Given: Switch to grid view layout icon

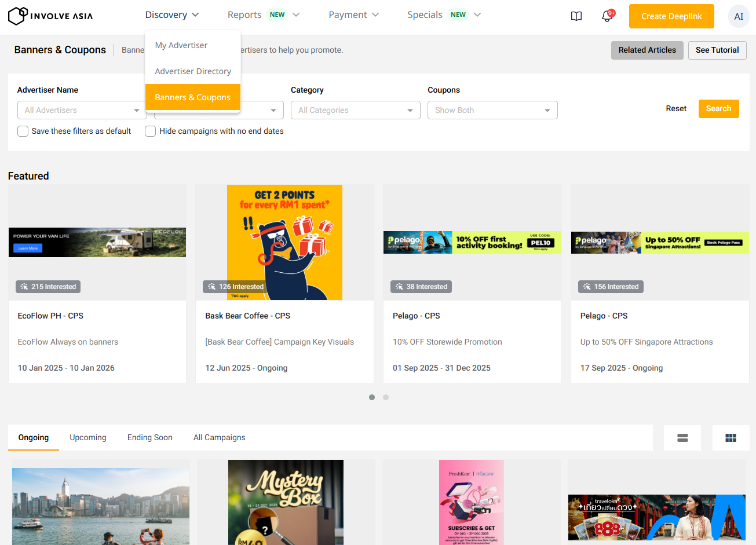Looking at the screenshot, I should [x=731, y=438].
